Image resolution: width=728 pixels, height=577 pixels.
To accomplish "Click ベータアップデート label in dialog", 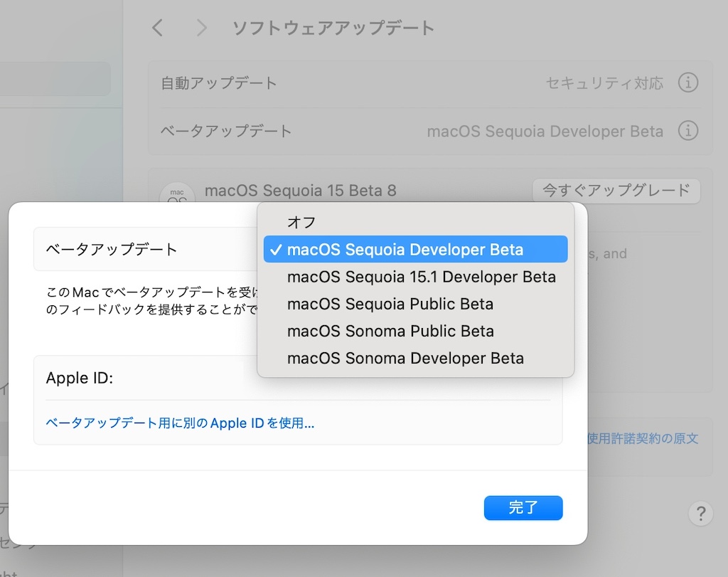I will [x=112, y=249].
